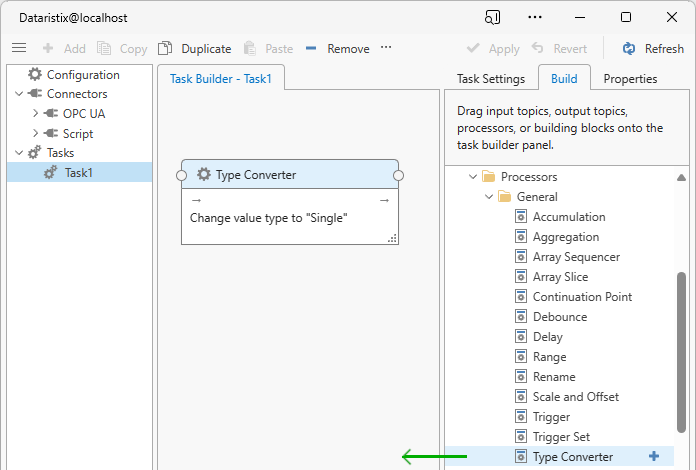Viewport: 696px width, 470px height.
Task: Click the Connectors plug icon
Action: click(35, 94)
